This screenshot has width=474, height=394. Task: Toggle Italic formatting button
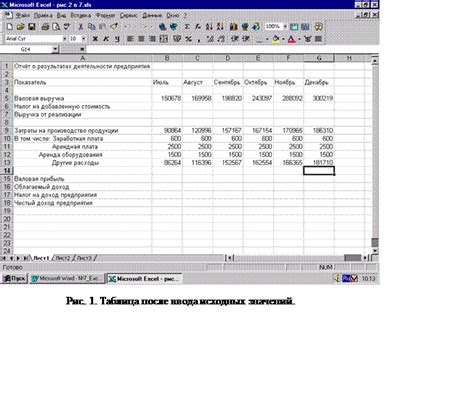click(106, 39)
